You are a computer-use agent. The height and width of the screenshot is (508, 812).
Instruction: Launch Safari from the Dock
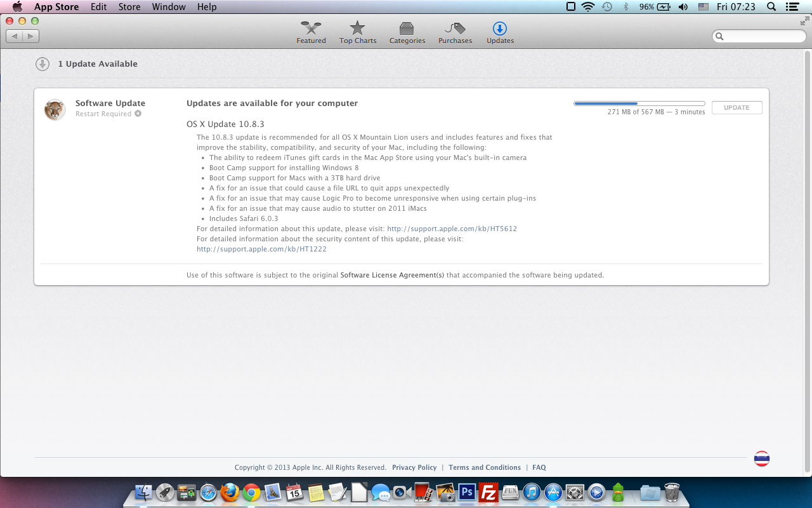pyautogui.click(x=208, y=492)
